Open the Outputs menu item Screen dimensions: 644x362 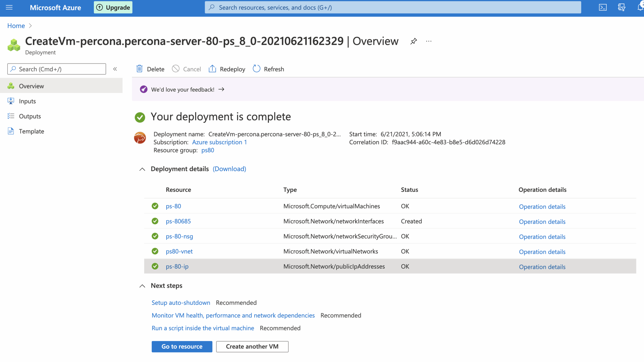(30, 116)
